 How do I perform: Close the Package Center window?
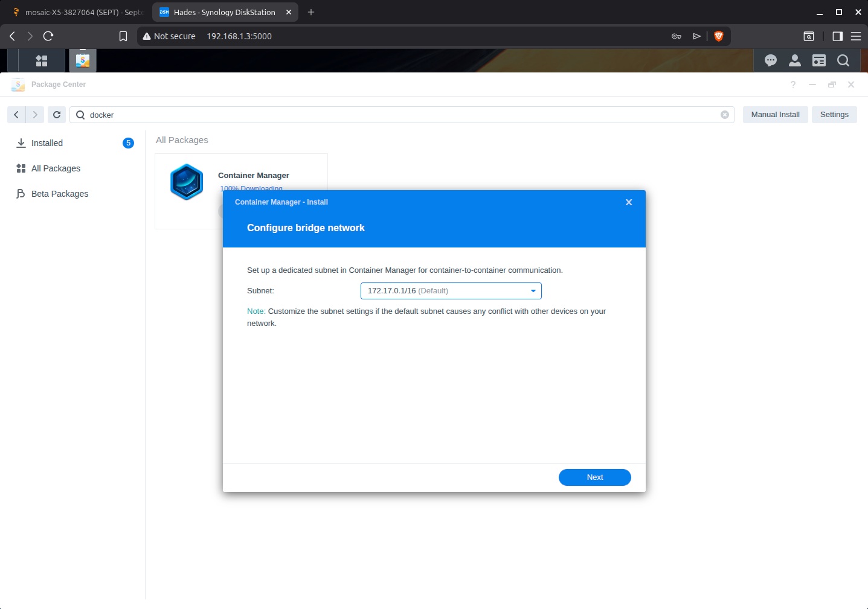[851, 84]
